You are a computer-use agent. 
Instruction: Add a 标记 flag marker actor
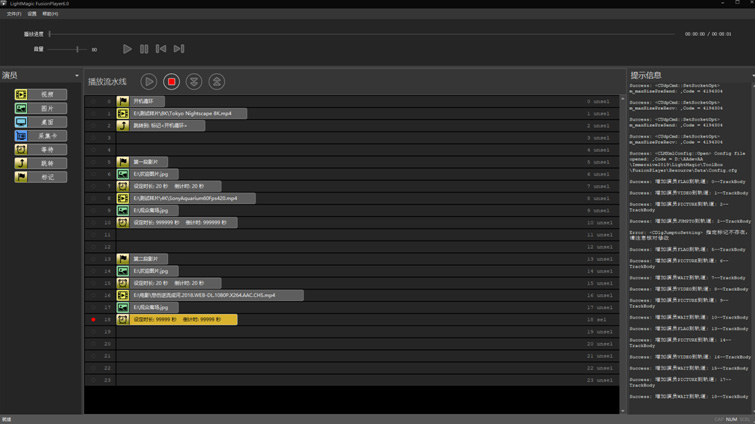pos(41,177)
